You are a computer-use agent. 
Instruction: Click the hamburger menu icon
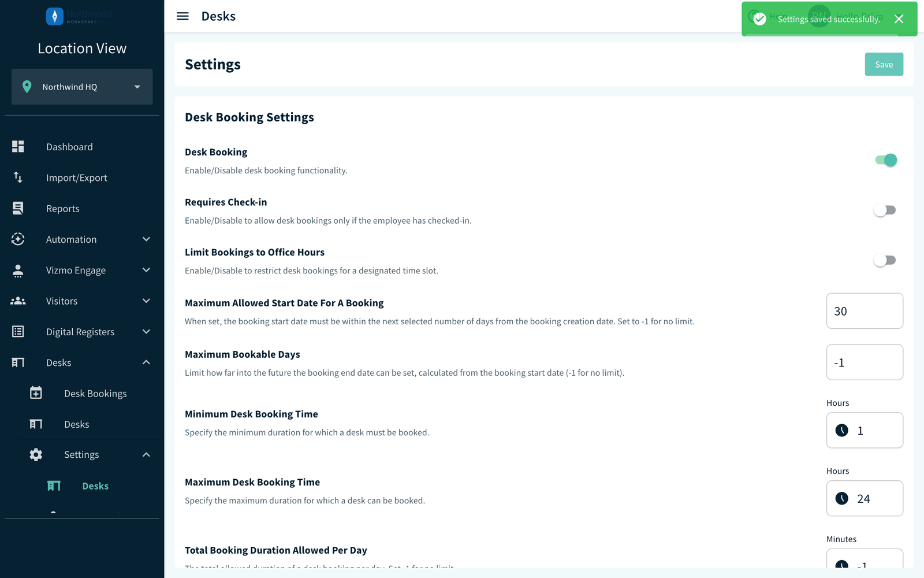click(x=182, y=16)
